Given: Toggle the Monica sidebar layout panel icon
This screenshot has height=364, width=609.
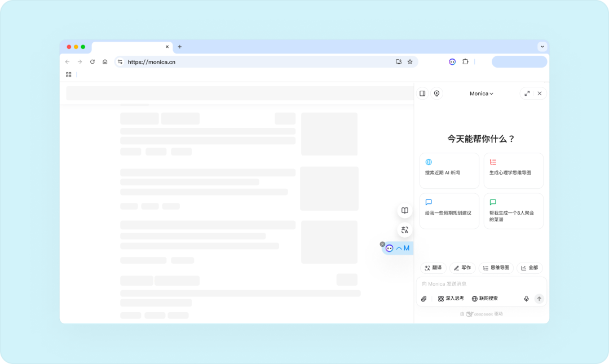Looking at the screenshot, I should point(422,94).
